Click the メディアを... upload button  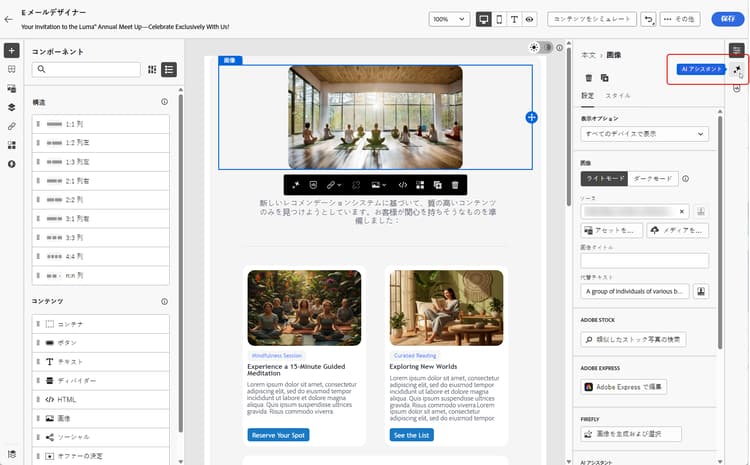pos(677,230)
